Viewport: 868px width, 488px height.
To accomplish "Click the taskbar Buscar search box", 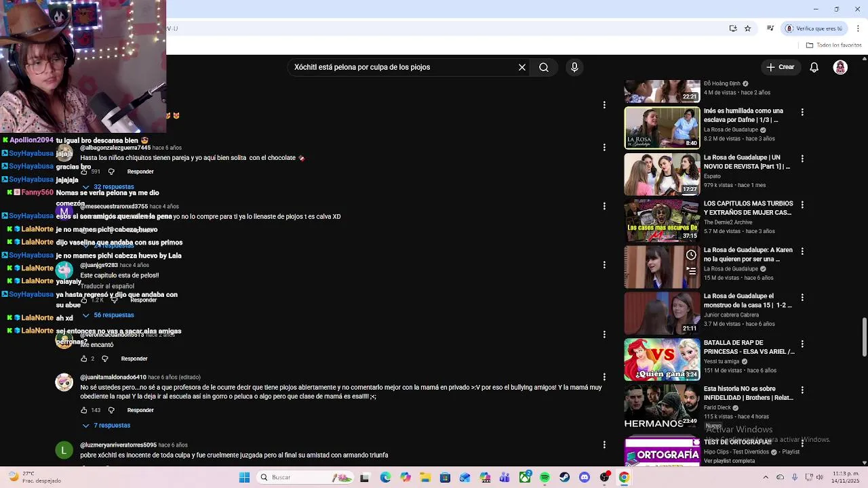I will point(307,478).
